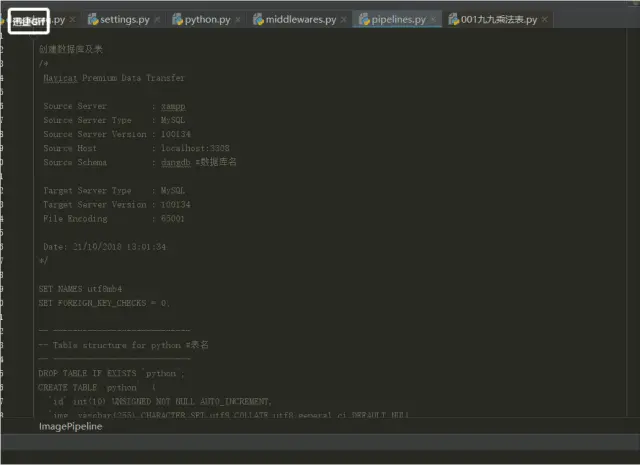Click the 'File Encoding' line
The width and height of the screenshot is (640, 465).
(114, 219)
